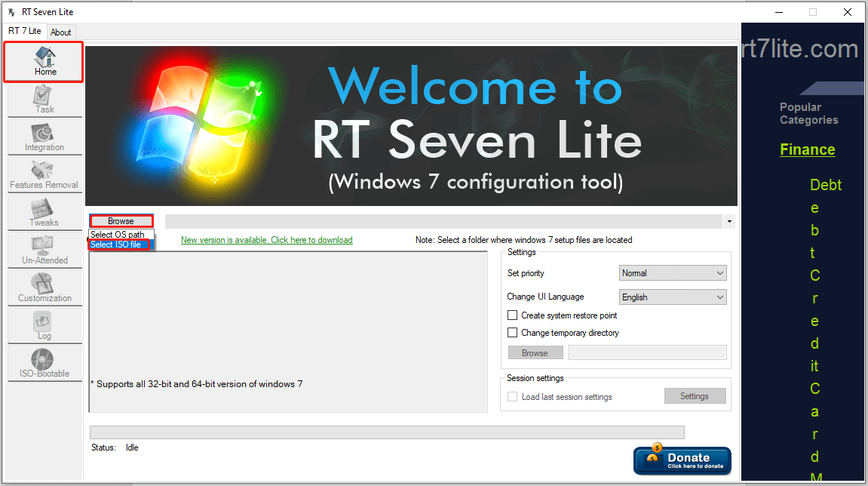Switch to the RT 7 Lite tab
The width and height of the screenshot is (868, 486).
[24, 31]
